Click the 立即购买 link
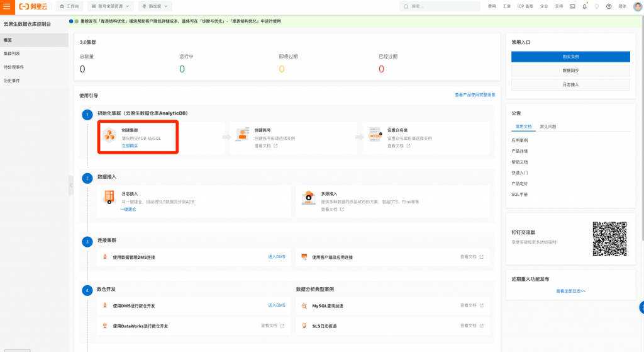 130,146
